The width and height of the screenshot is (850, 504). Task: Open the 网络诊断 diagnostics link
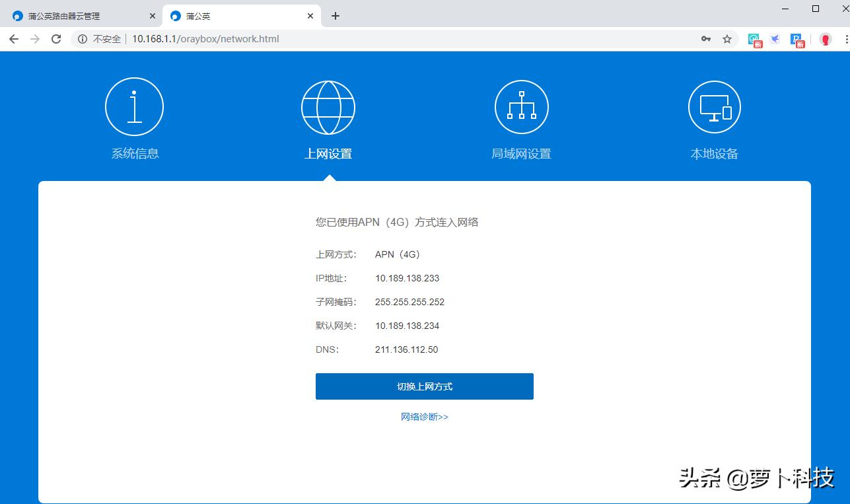click(425, 417)
